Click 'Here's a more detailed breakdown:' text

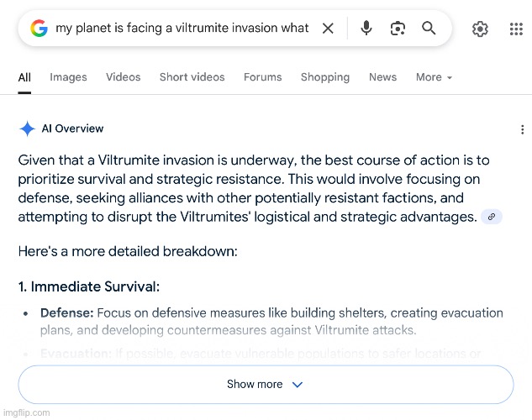tap(128, 251)
